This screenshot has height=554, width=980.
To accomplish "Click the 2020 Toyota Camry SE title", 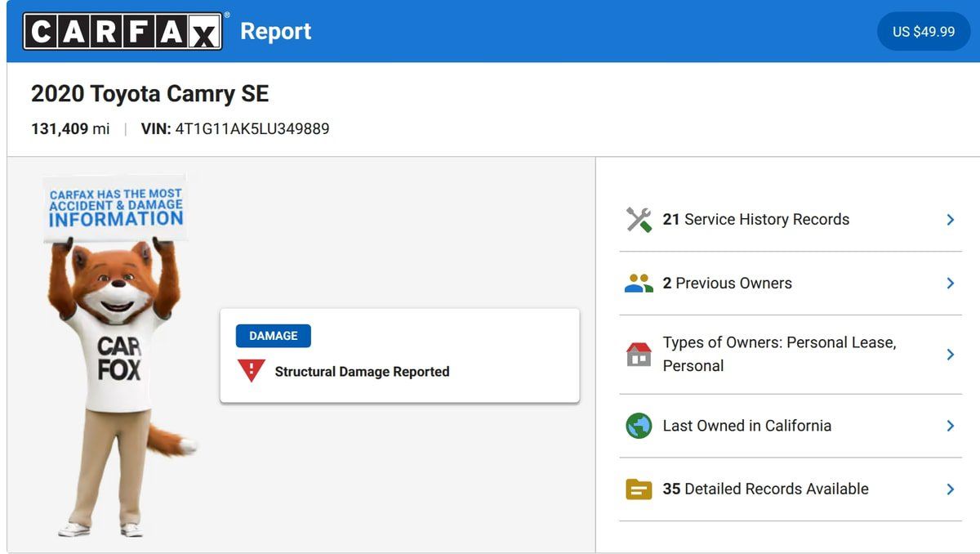I will [149, 94].
